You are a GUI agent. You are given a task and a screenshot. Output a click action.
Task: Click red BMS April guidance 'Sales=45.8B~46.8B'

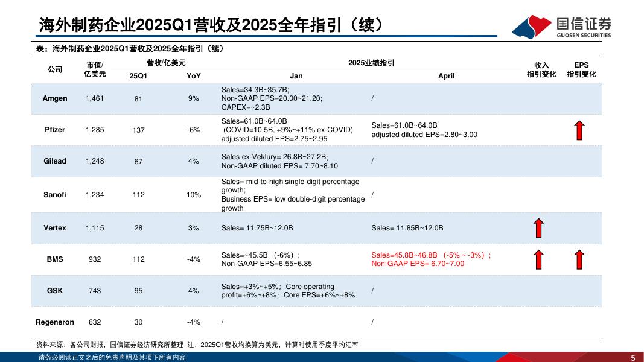pos(404,255)
